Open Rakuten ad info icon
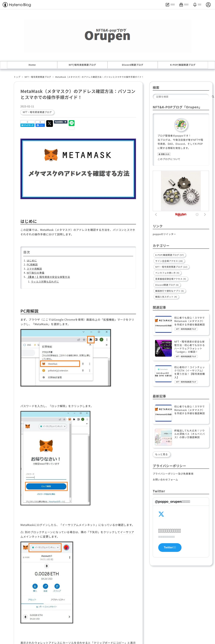Image resolution: width=215 pixels, height=644 pixels. (x=197, y=214)
